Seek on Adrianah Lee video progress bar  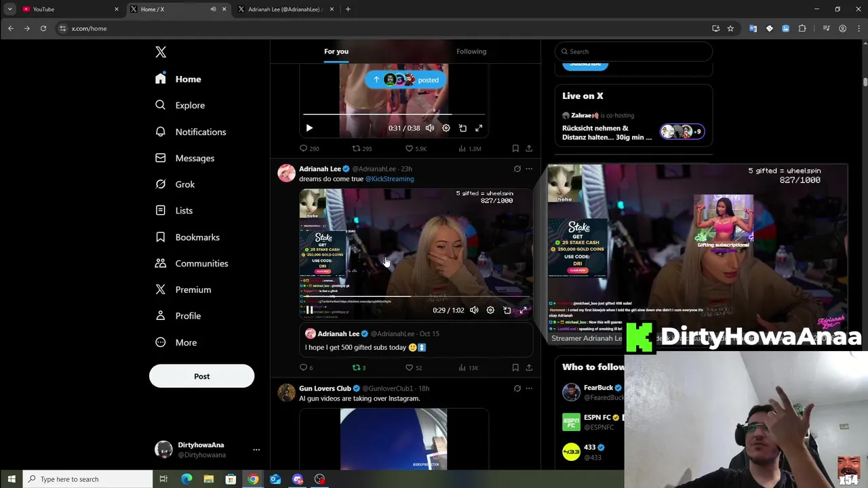coord(415,296)
